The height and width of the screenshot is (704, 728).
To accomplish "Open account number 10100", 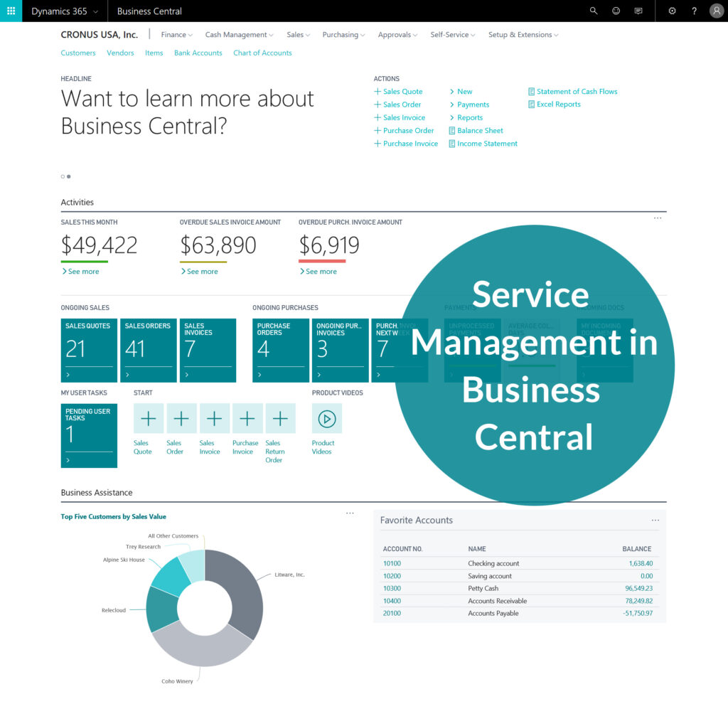I will click(392, 563).
